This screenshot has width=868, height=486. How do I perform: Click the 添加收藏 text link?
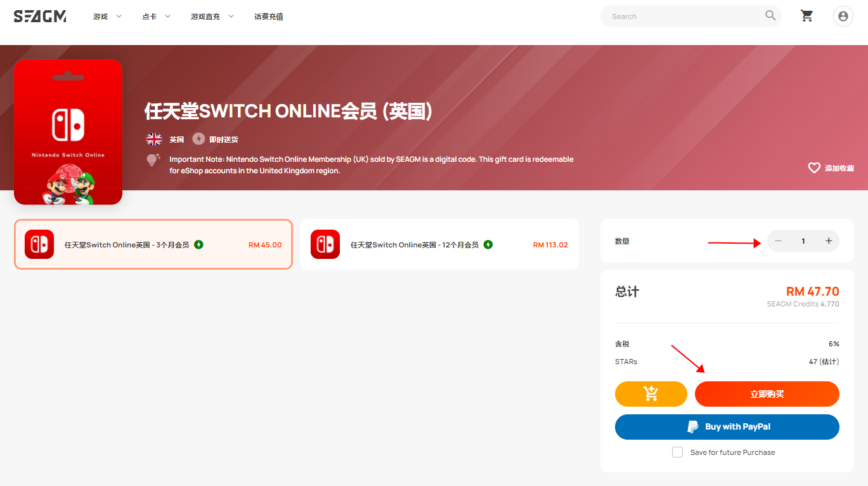pos(839,168)
